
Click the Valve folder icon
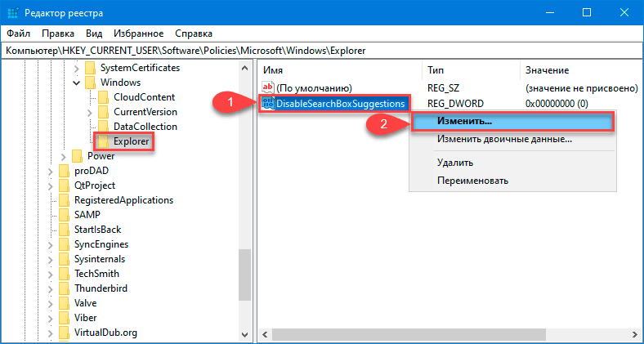[x=64, y=303]
